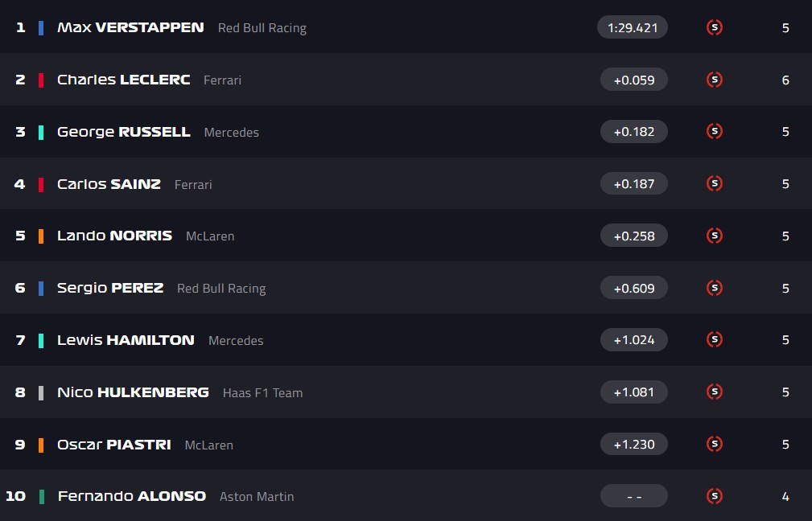
Task: Click the 1:29.421 lap time badge
Action: pyautogui.click(x=633, y=27)
